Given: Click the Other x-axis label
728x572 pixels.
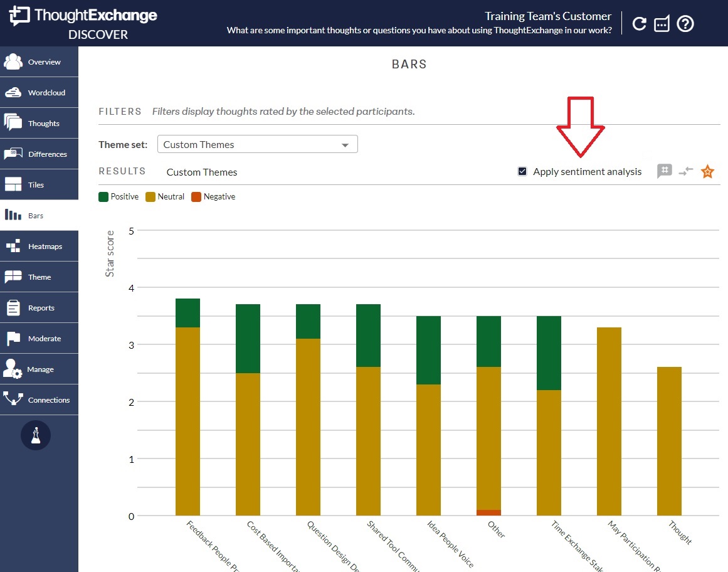Looking at the screenshot, I should click(x=497, y=529).
